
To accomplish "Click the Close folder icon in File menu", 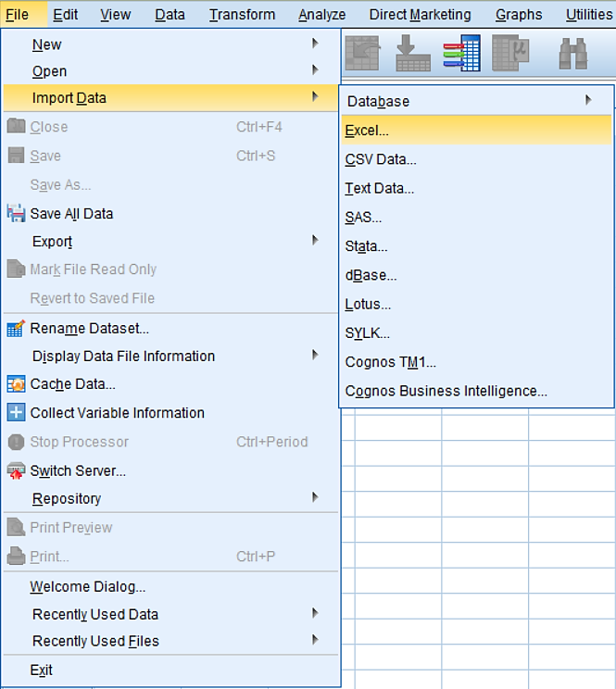I will (17, 126).
